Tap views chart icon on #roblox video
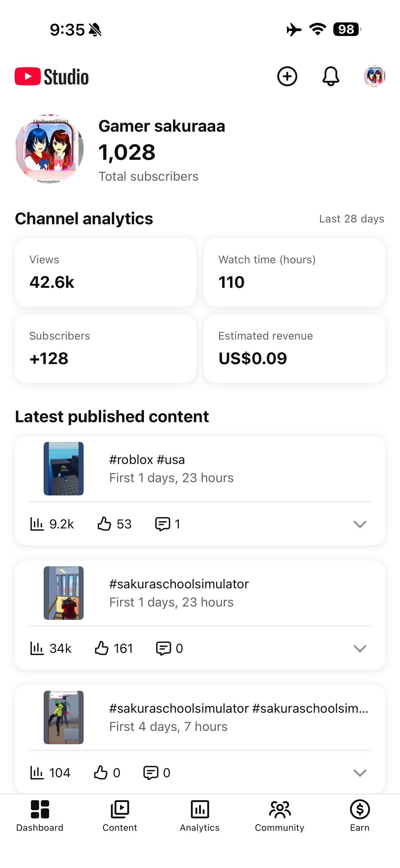Image resolution: width=400 pixels, height=868 pixels. 37,524
